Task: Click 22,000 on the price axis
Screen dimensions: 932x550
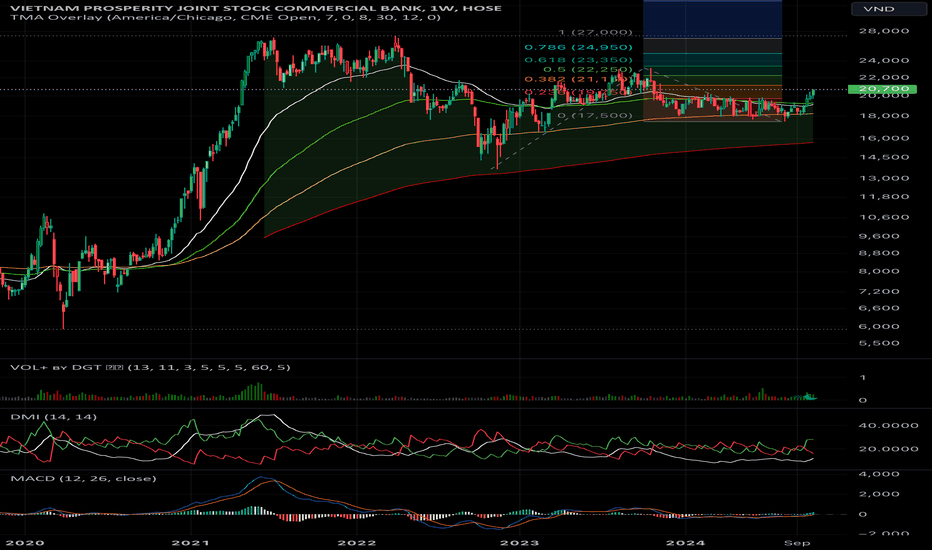Action: 884,77
